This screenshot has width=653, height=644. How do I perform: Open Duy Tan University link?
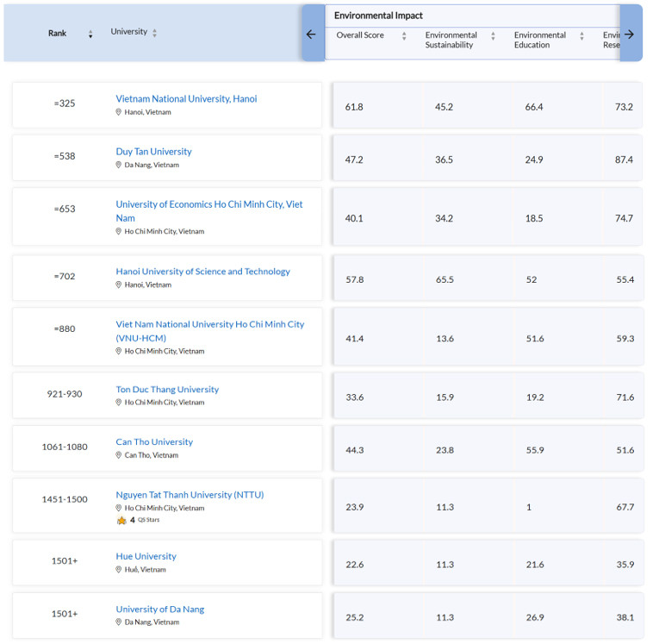(x=153, y=152)
